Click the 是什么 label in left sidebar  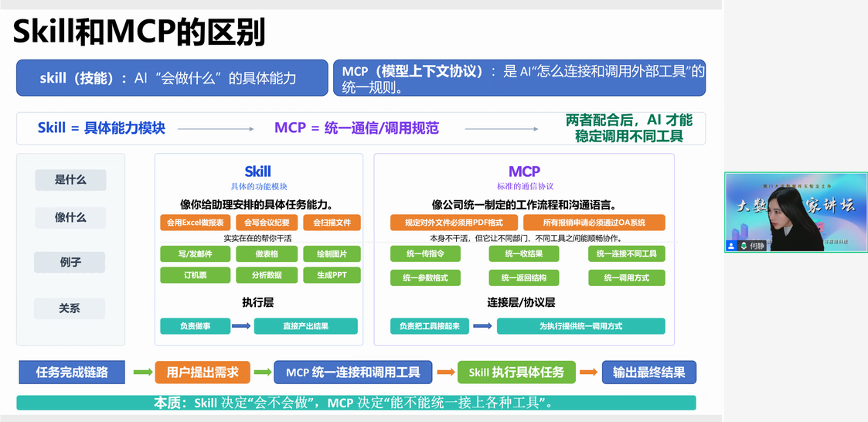(x=70, y=180)
